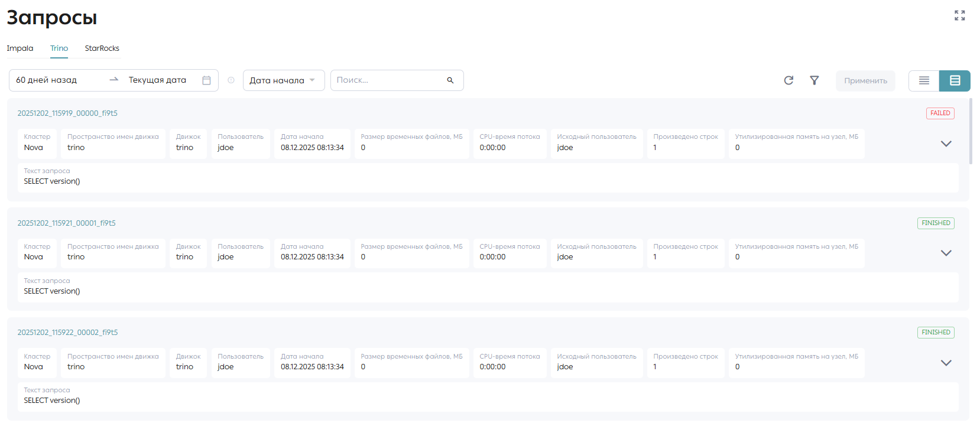
Task: Click the Поиск search input field
Action: (390, 80)
